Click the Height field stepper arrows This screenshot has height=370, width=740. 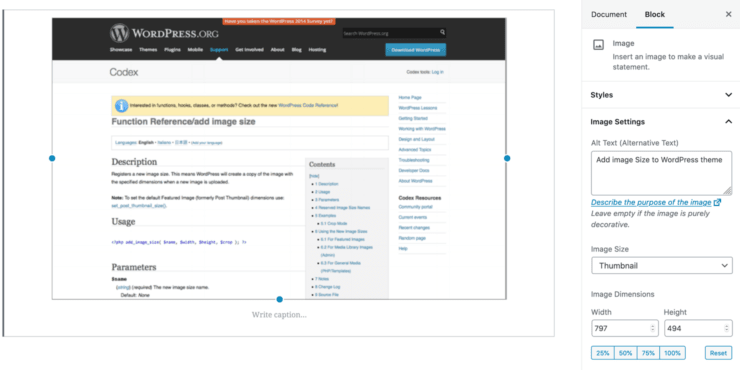(726, 328)
